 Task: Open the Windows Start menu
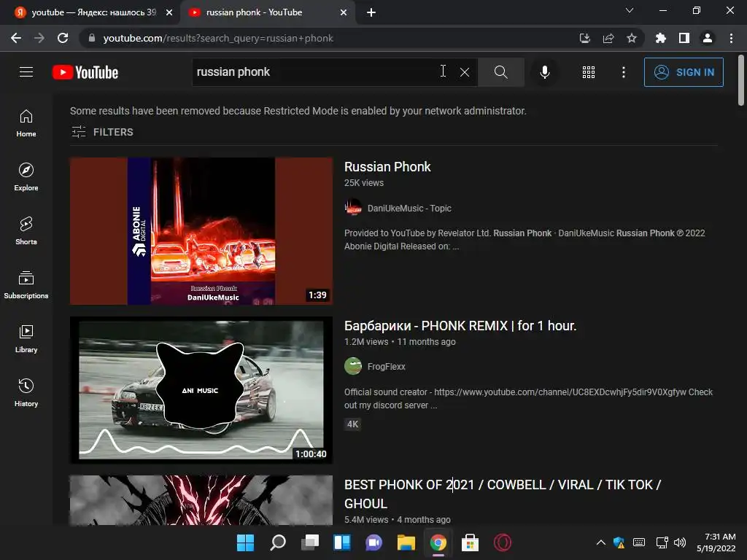pos(246,542)
